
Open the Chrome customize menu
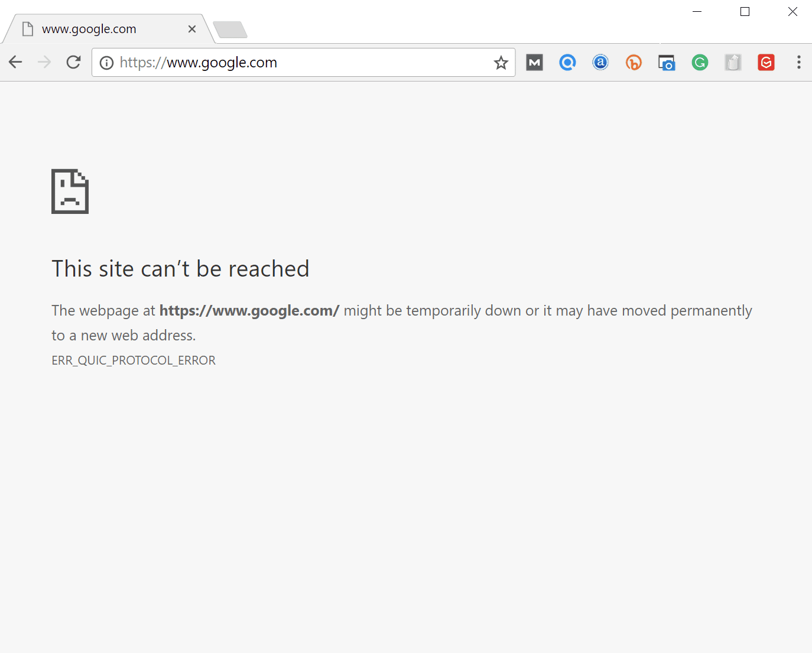(798, 62)
